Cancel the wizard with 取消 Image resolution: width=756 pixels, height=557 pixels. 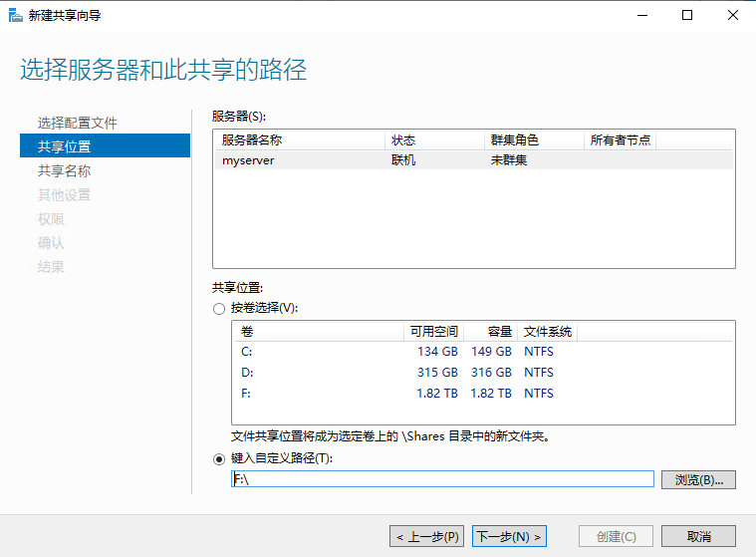click(698, 536)
